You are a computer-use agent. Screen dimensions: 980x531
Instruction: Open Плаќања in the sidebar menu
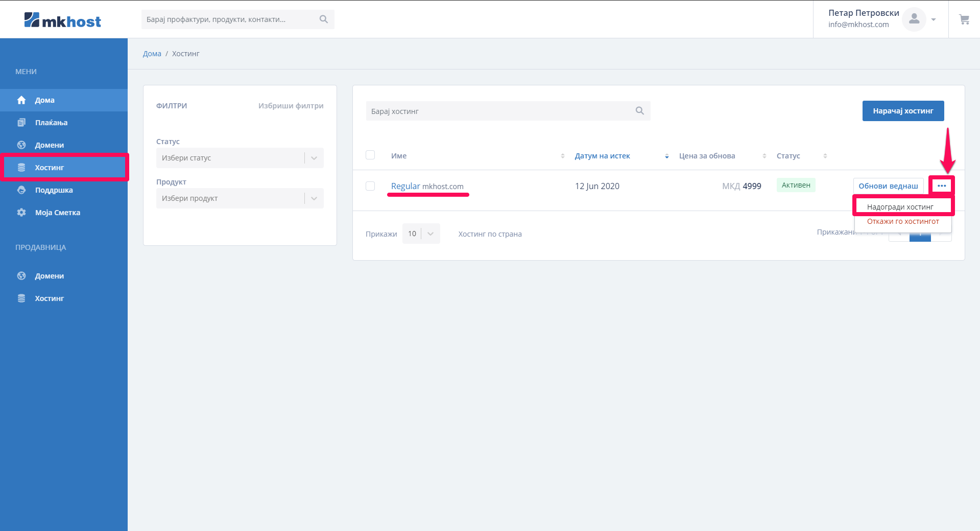[51, 123]
